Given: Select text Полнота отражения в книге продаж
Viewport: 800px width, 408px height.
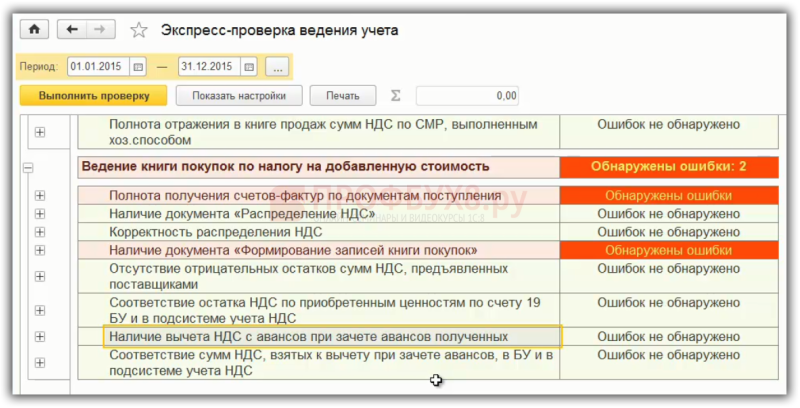Looking at the screenshot, I should 323,132.
